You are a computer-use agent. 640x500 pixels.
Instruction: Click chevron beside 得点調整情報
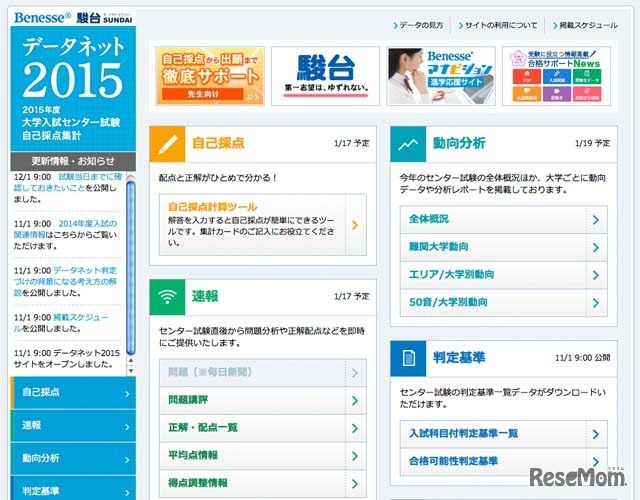[355, 484]
